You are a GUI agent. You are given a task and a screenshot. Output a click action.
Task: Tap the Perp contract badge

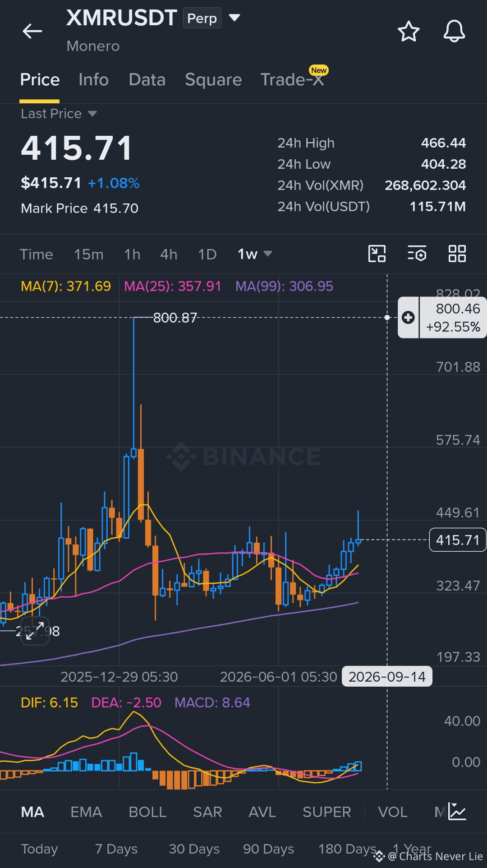tap(202, 18)
